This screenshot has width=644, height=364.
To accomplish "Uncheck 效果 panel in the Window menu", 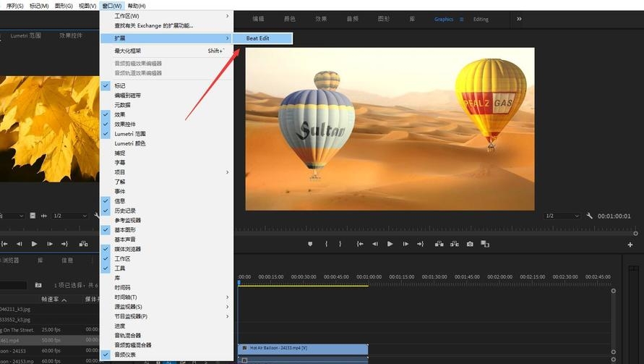I will click(106, 114).
